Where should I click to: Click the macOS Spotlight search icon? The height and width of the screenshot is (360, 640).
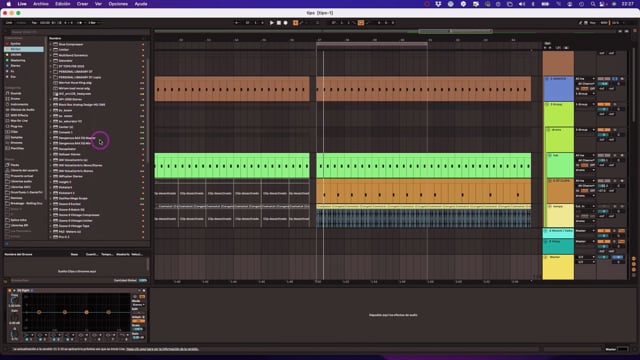tap(593, 4)
